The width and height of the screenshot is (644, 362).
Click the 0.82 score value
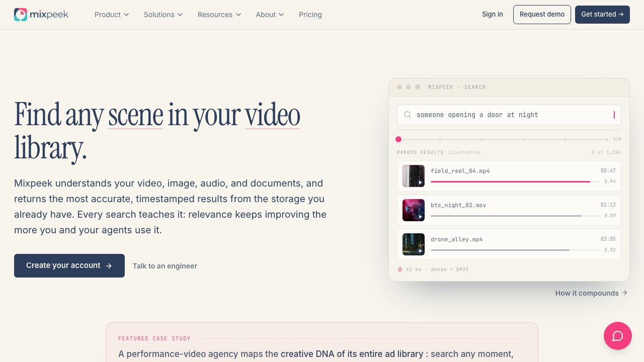pyautogui.click(x=610, y=250)
